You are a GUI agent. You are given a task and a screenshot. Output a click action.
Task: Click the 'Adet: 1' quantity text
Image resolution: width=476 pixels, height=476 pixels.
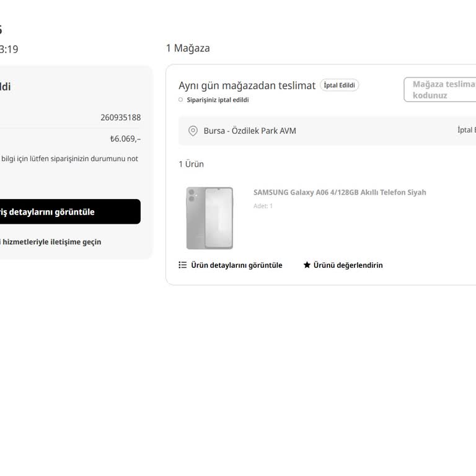coord(263,206)
